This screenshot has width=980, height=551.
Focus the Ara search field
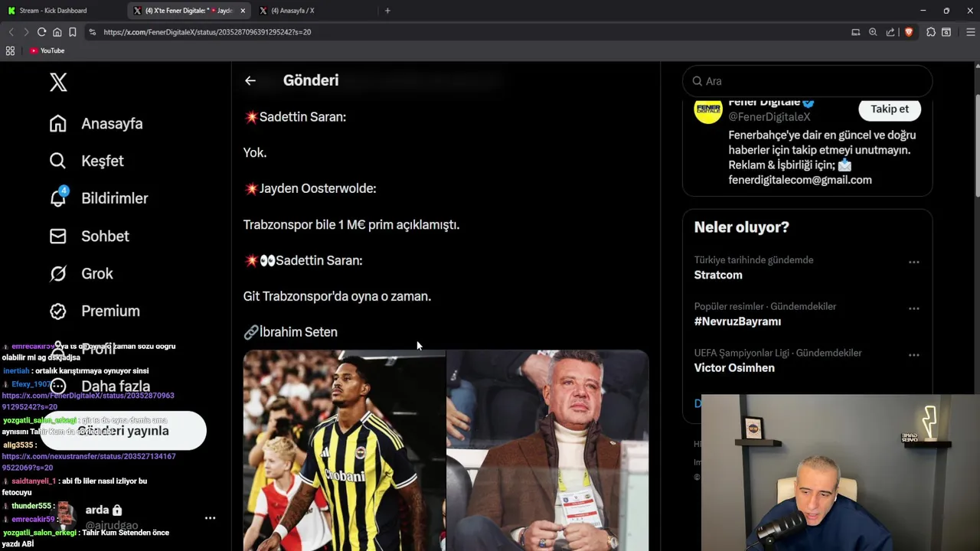click(x=807, y=81)
